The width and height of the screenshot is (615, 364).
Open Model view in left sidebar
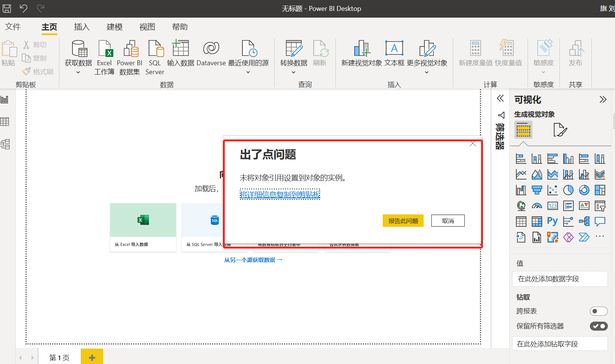pyautogui.click(x=5, y=144)
